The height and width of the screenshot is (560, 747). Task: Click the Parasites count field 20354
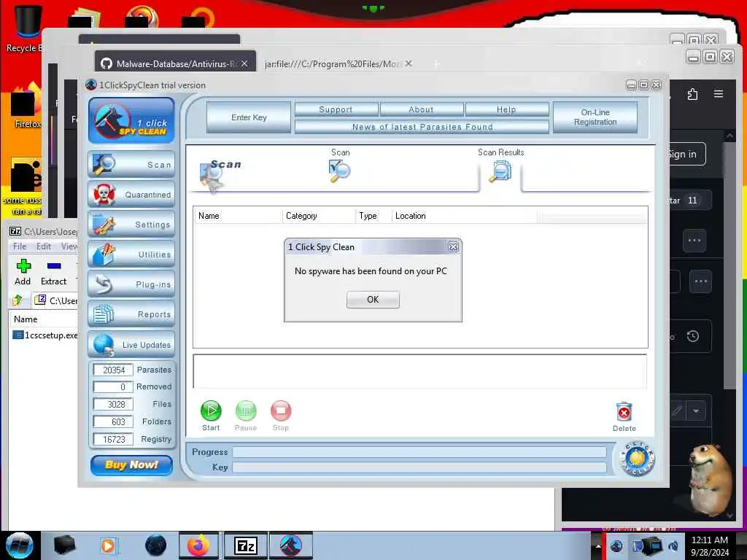click(113, 370)
